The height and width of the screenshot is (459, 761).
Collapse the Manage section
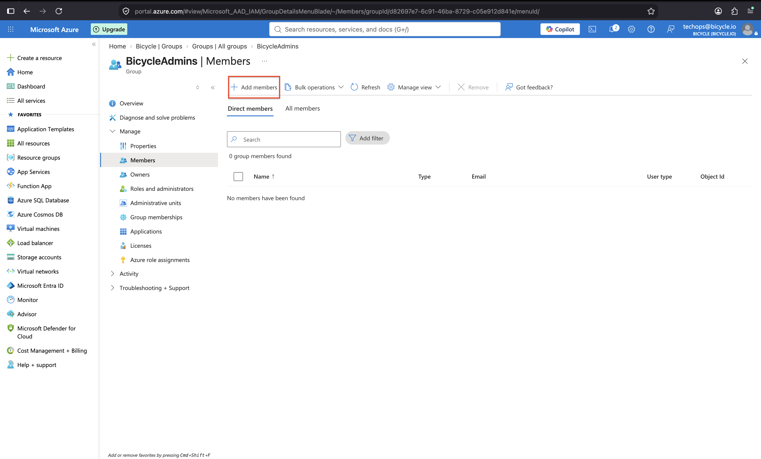(x=113, y=131)
